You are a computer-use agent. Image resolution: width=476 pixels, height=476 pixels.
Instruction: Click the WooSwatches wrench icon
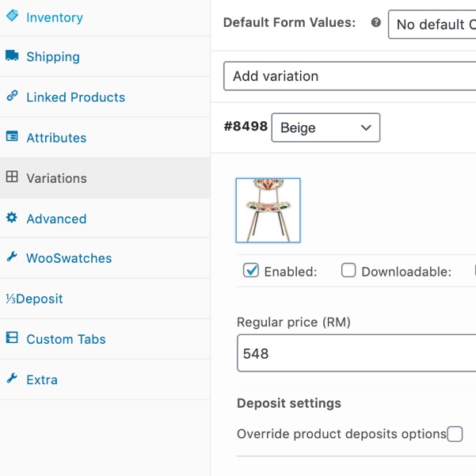coord(12,257)
